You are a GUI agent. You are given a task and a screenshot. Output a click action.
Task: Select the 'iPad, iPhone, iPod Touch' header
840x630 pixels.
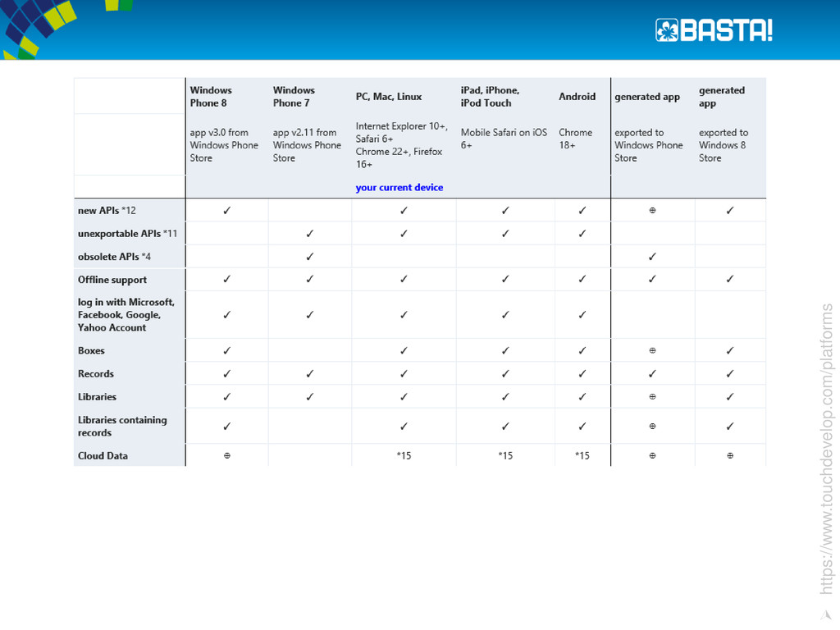point(491,97)
